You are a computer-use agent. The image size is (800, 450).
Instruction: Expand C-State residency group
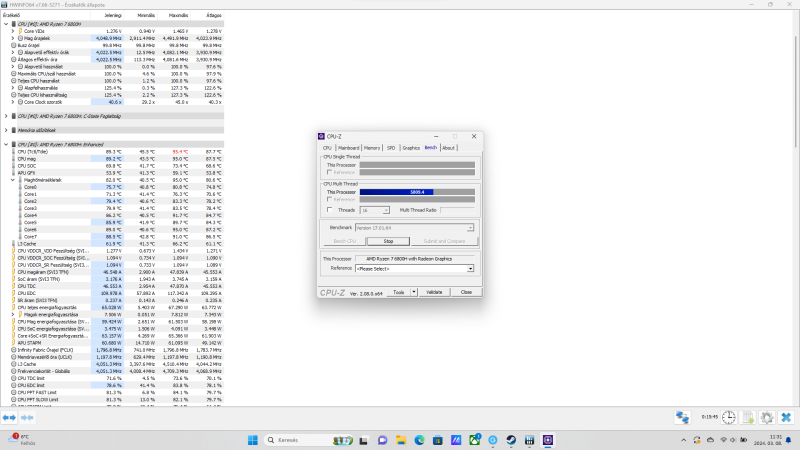point(6,116)
